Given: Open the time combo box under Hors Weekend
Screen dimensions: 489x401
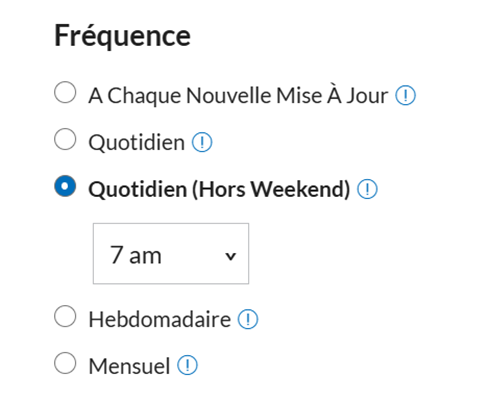Looking at the screenshot, I should 171,254.
